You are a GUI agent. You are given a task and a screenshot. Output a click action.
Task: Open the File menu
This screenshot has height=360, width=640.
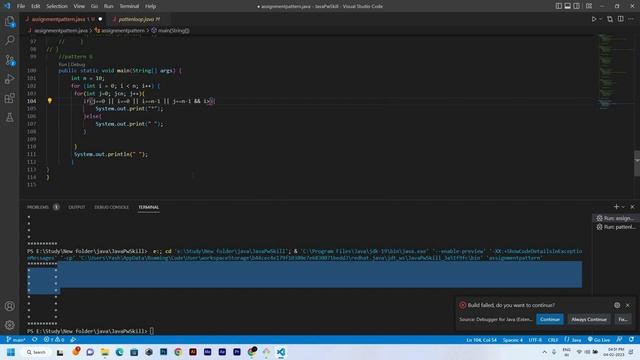point(21,6)
